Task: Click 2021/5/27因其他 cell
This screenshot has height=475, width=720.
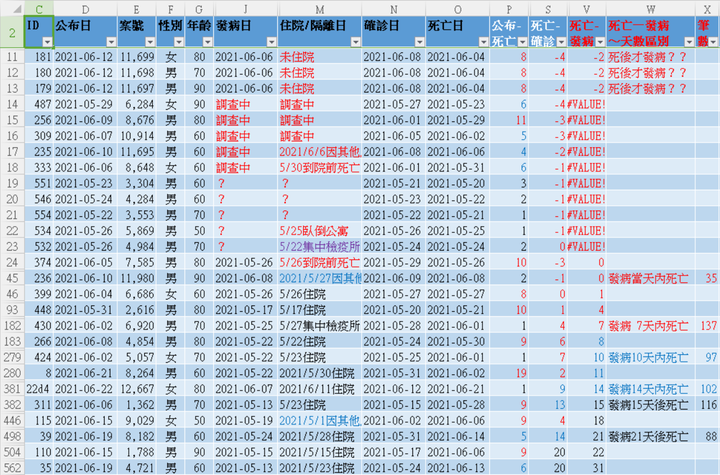Action: point(320,278)
